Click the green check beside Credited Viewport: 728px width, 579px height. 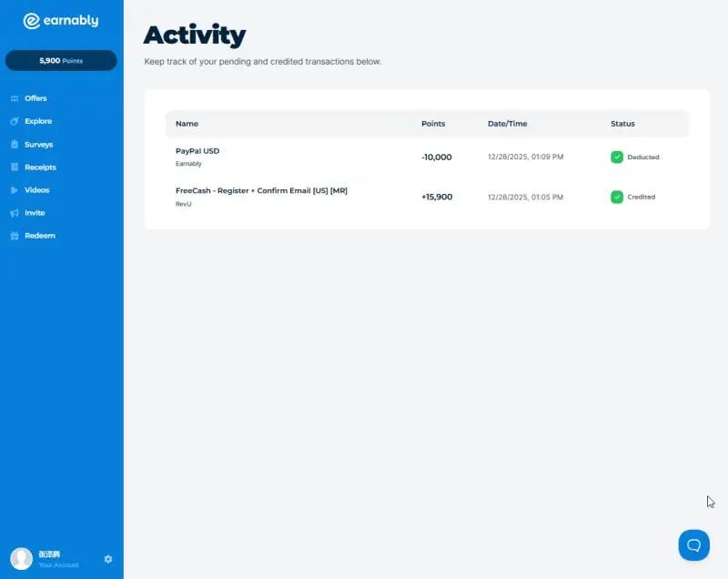pos(617,197)
